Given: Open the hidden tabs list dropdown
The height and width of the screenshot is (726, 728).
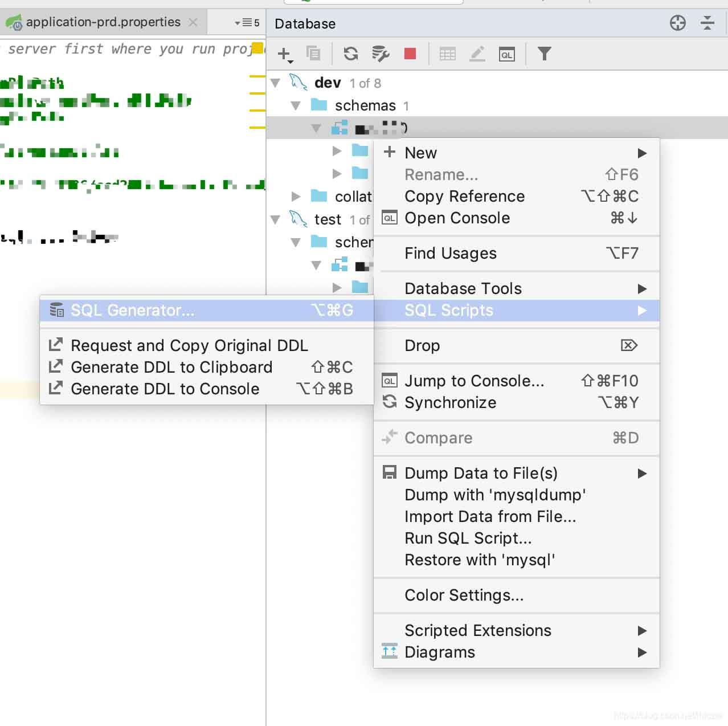Looking at the screenshot, I should (x=247, y=23).
